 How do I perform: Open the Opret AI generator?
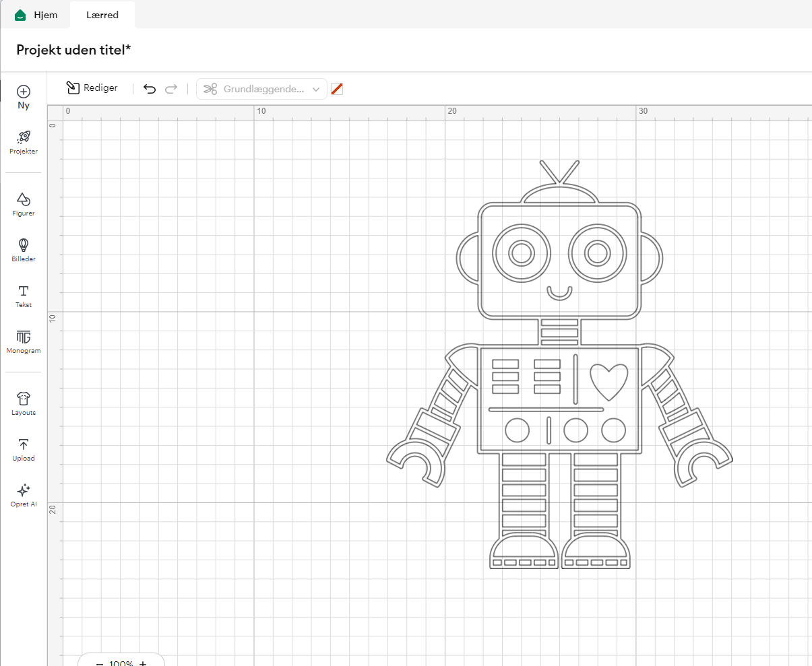pyautogui.click(x=24, y=495)
